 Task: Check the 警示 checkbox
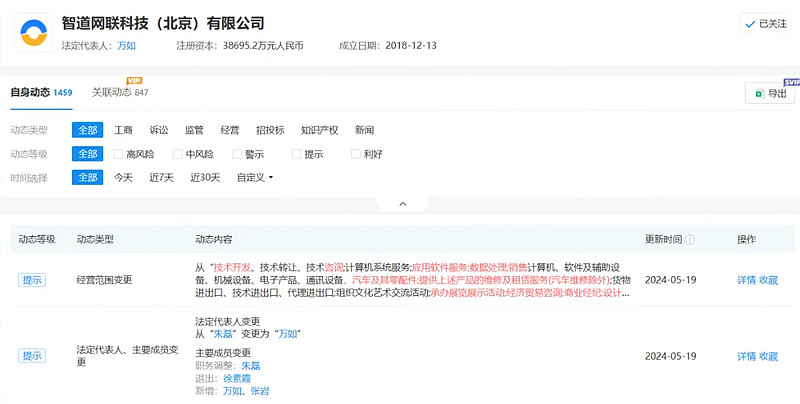237,154
